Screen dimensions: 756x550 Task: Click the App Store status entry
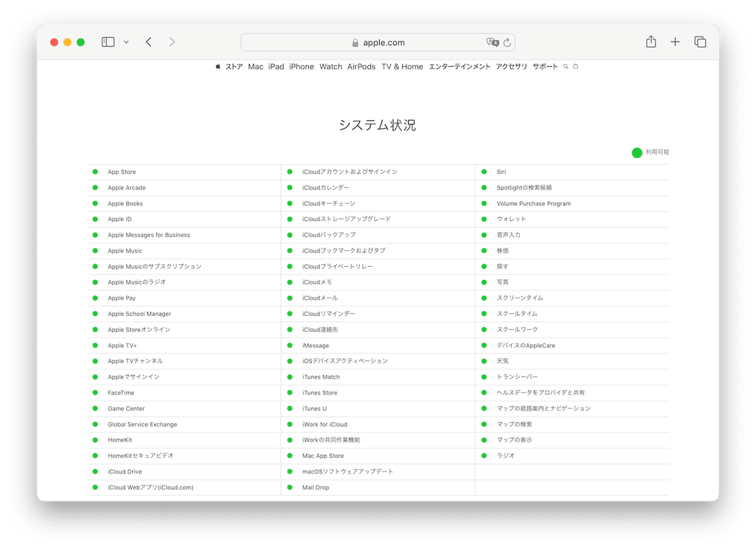pos(122,172)
